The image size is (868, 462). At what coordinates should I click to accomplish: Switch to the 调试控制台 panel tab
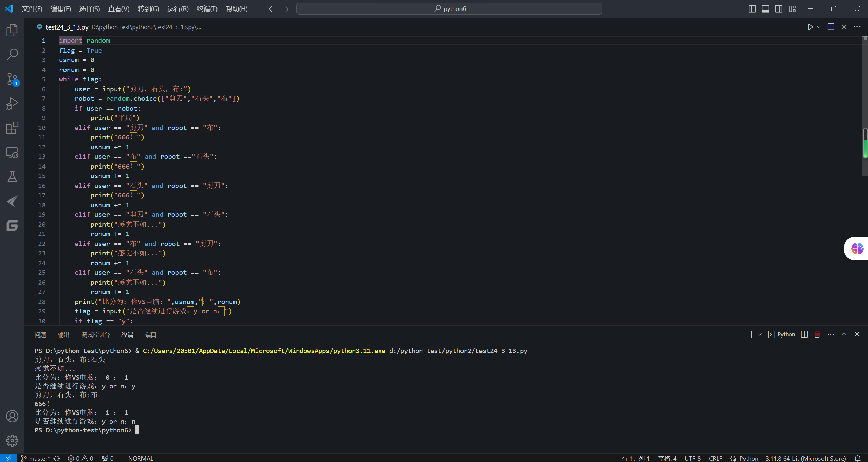(95, 335)
